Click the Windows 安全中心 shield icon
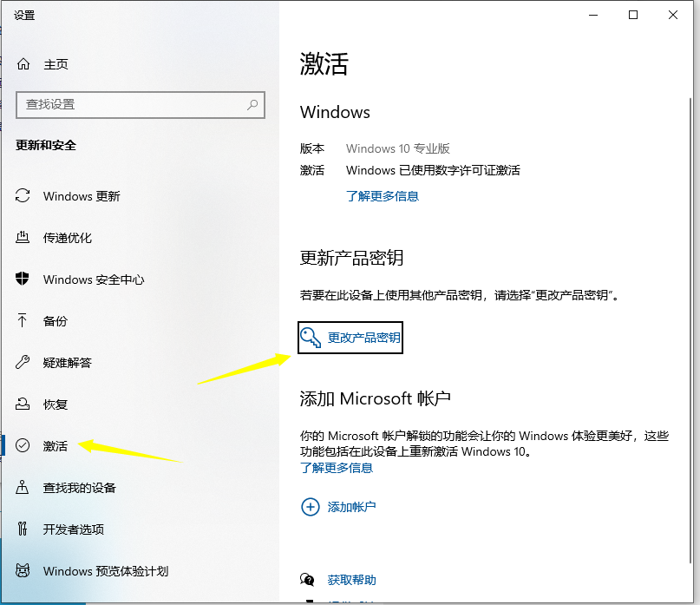This screenshot has width=700, height=605. [x=23, y=279]
